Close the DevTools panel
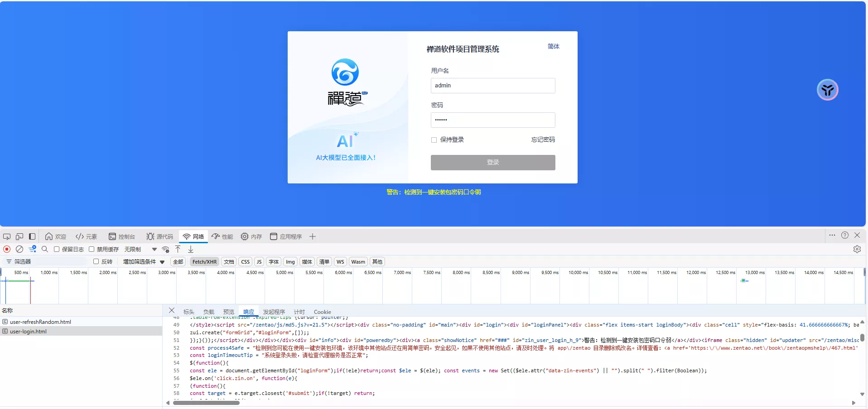Viewport: 868px width, 409px height. point(857,235)
